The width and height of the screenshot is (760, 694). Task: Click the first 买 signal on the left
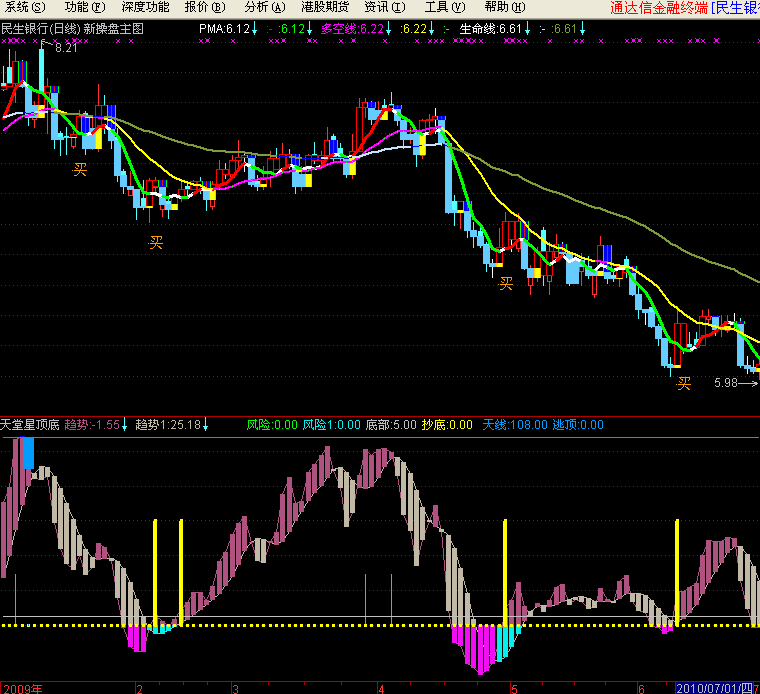point(80,169)
